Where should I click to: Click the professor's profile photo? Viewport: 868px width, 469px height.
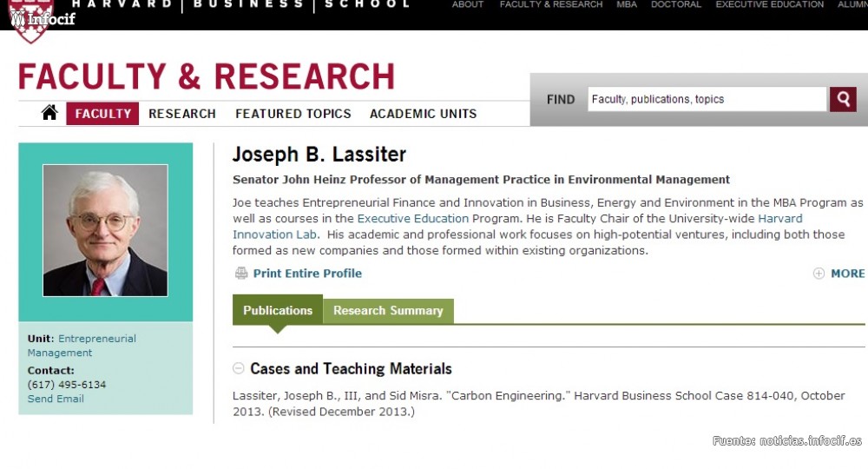[105, 230]
